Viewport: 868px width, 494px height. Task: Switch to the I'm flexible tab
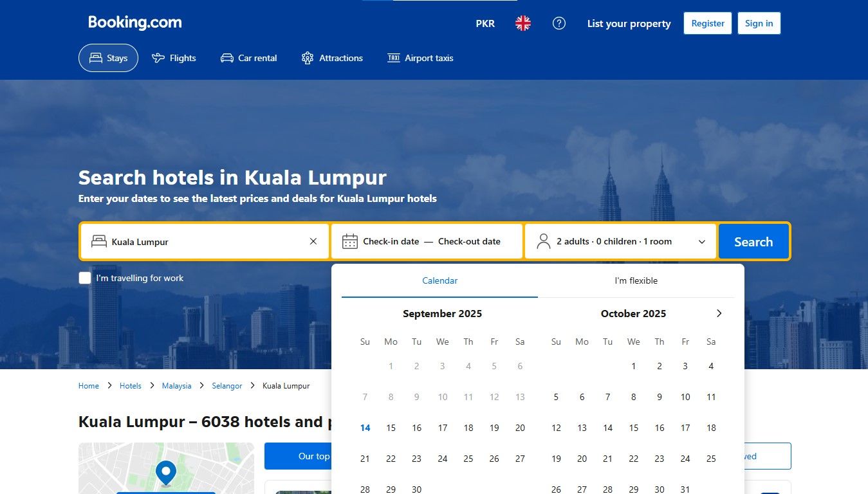point(636,281)
